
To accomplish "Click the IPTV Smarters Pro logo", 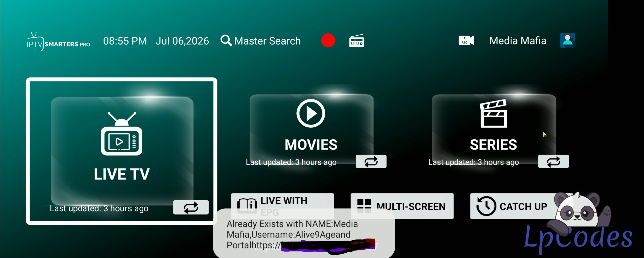I will pyautogui.click(x=58, y=42).
